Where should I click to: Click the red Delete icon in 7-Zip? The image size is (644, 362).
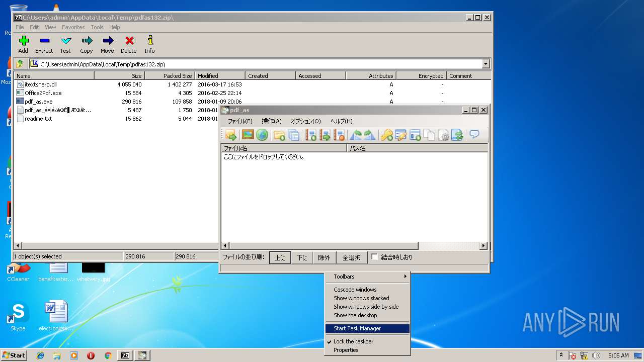129,44
